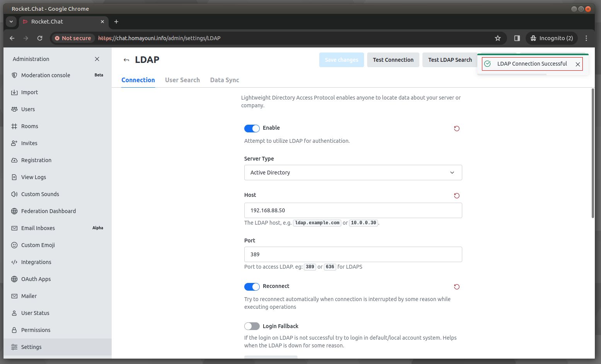Screen dimensions: 601x364
Task: Click the Invites person-plus icon
Action: [x=14, y=143]
